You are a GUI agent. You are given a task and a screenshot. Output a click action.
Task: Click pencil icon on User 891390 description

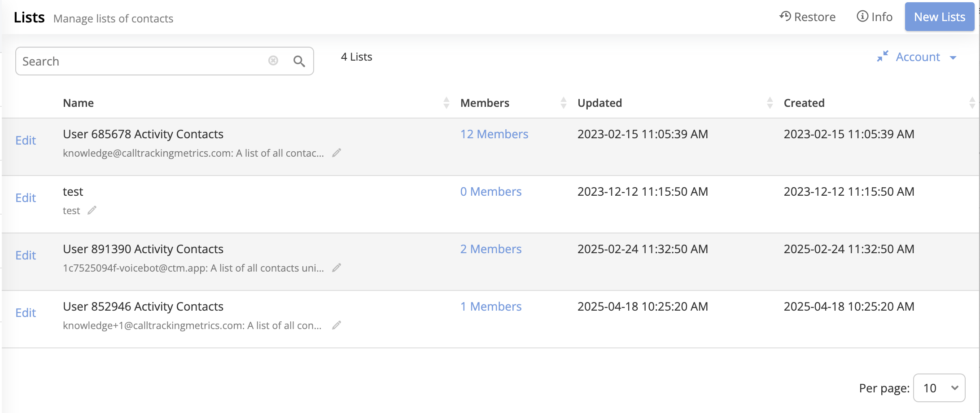coord(337,268)
